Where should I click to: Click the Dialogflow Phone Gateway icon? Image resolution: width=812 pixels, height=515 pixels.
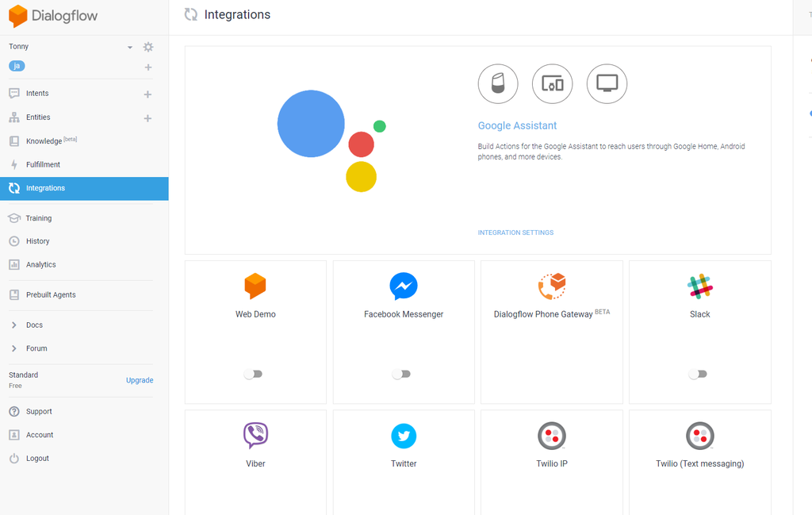552,286
